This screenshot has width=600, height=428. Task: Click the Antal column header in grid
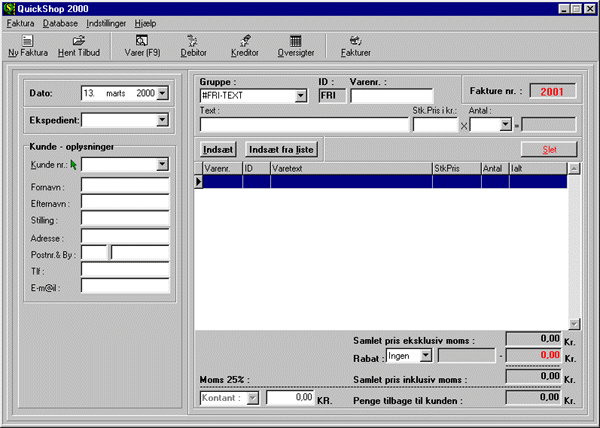(495, 169)
